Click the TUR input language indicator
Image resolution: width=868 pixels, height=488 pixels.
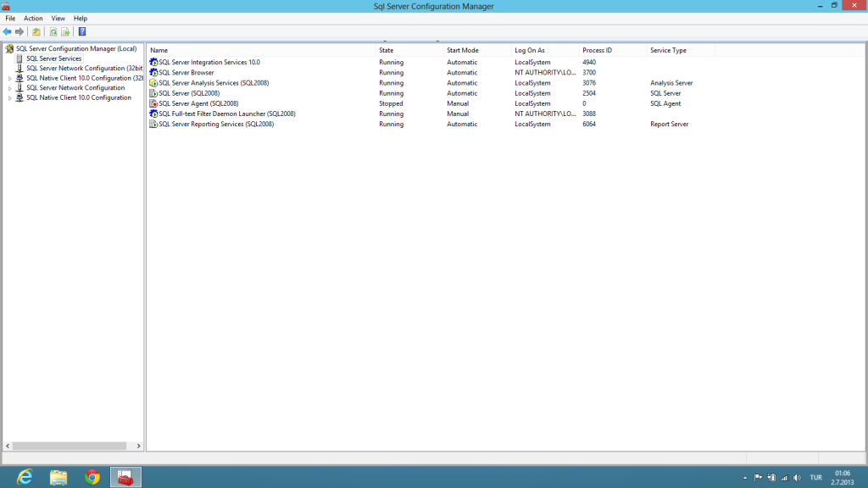816,478
